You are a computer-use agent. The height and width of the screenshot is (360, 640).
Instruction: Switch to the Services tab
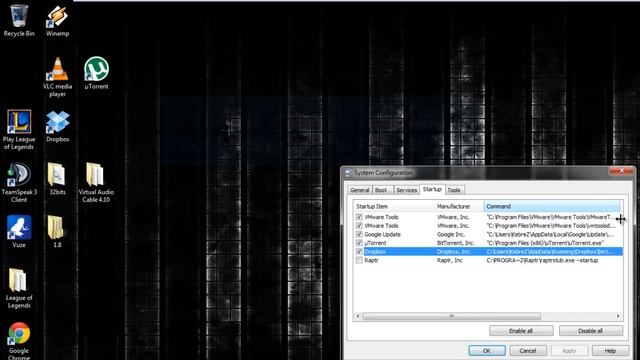pos(407,190)
